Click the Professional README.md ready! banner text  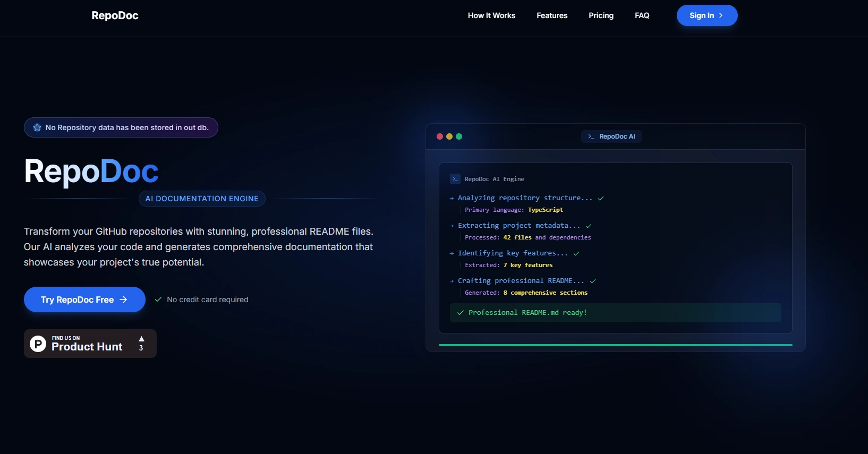pos(527,313)
